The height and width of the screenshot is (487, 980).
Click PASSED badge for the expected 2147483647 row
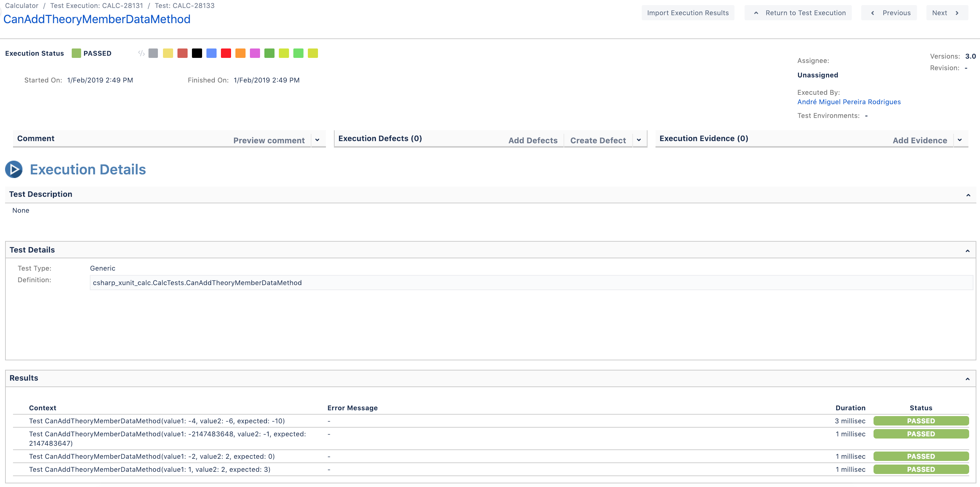click(921, 434)
